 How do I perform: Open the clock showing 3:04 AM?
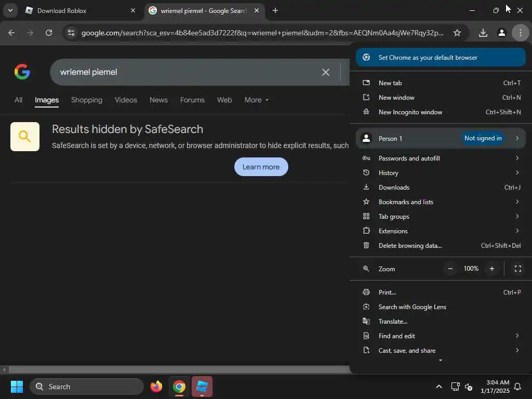coord(495,387)
